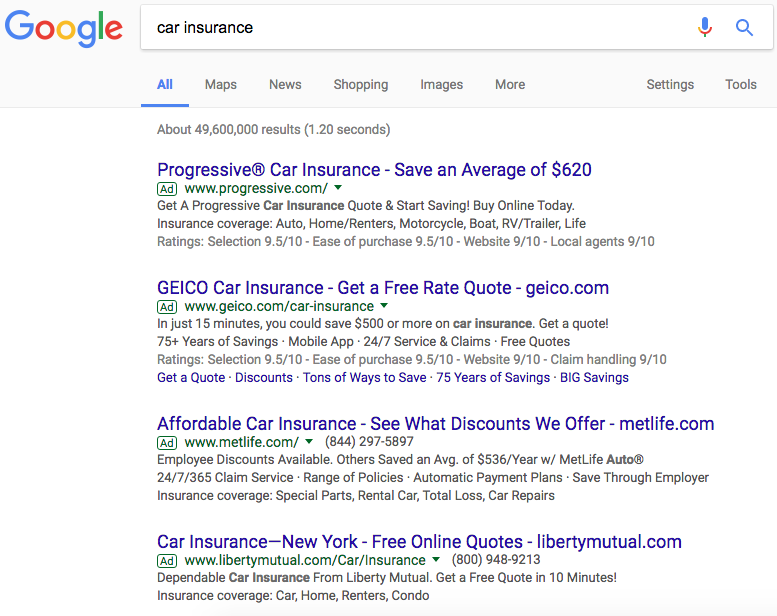Expand dropdown arrow beside www.geico.com/car-insurance
777x616 pixels.
pyautogui.click(x=384, y=306)
